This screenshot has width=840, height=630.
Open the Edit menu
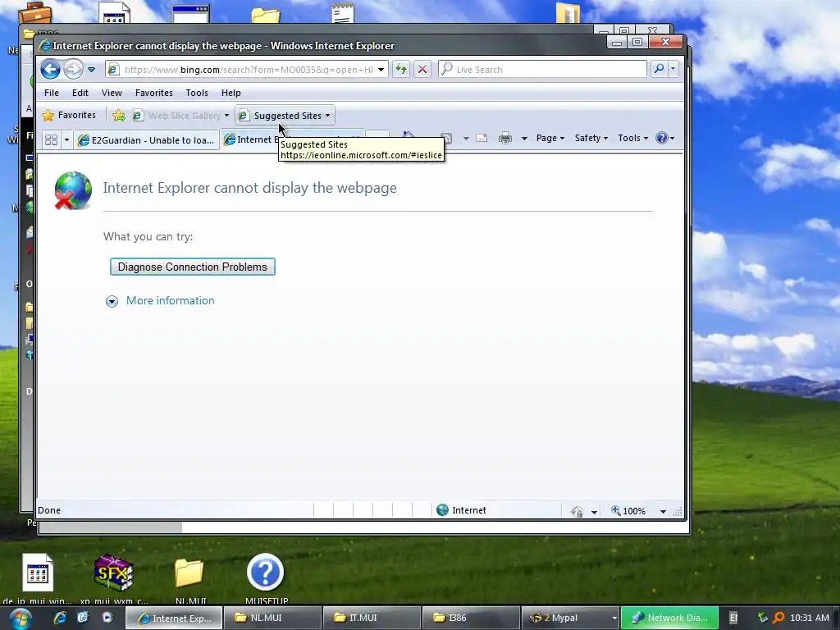[80, 93]
